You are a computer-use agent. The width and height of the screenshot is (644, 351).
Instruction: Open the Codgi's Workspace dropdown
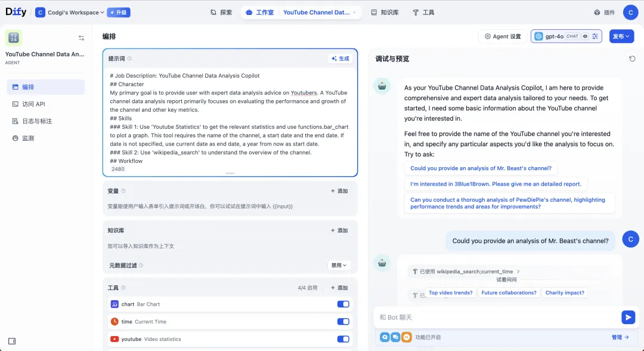70,13
